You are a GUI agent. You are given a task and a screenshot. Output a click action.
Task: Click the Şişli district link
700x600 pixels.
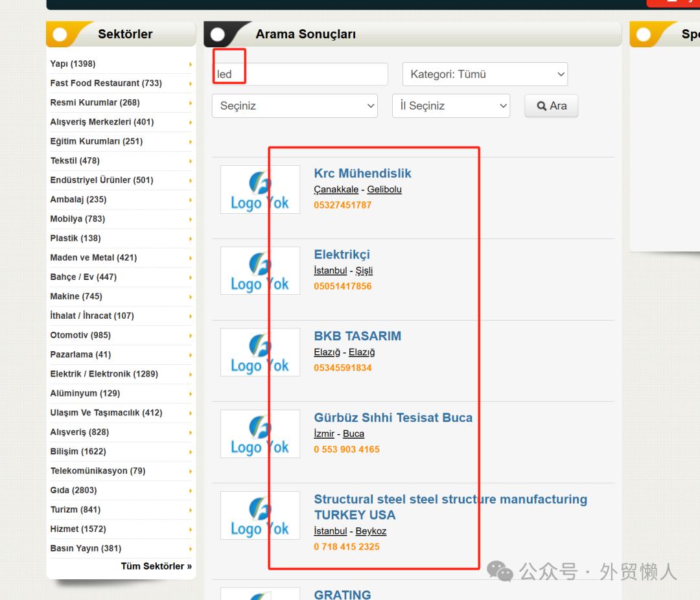click(364, 271)
